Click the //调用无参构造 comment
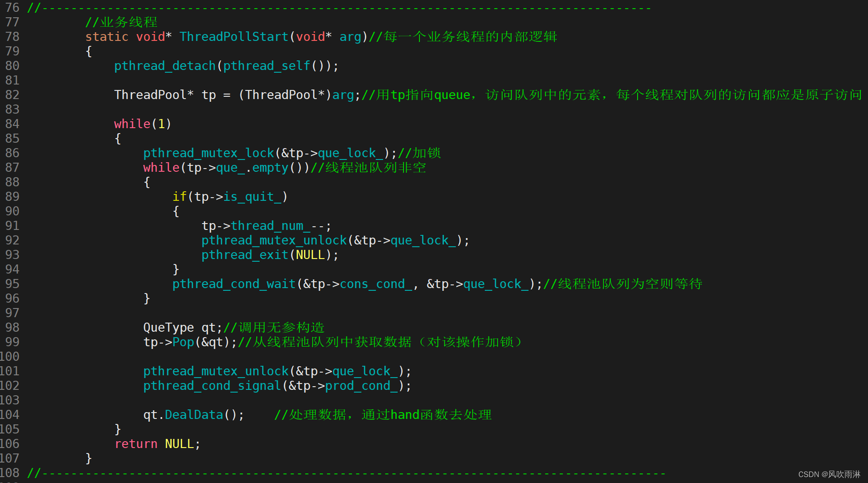The width and height of the screenshot is (868, 483). [x=274, y=328]
